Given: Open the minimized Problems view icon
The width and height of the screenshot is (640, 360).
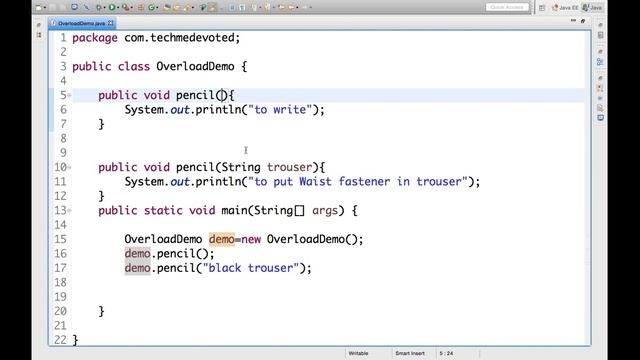Looking at the screenshot, I should [x=600, y=88].
